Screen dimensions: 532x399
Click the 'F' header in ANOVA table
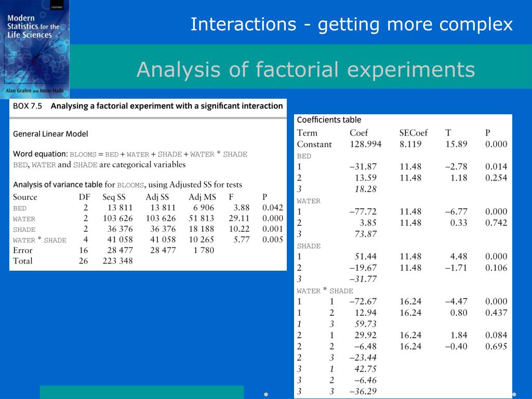pyautogui.click(x=231, y=197)
